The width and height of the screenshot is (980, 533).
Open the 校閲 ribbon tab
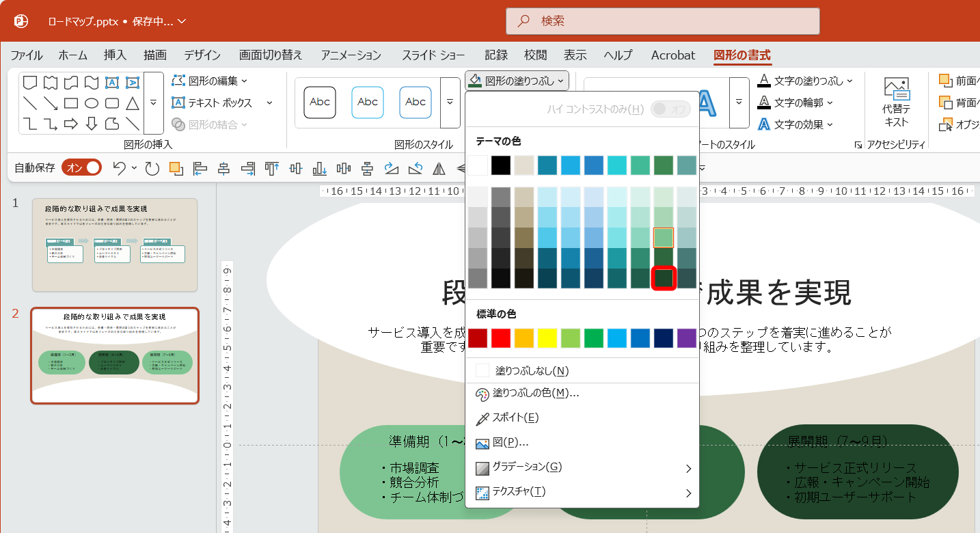(x=534, y=55)
